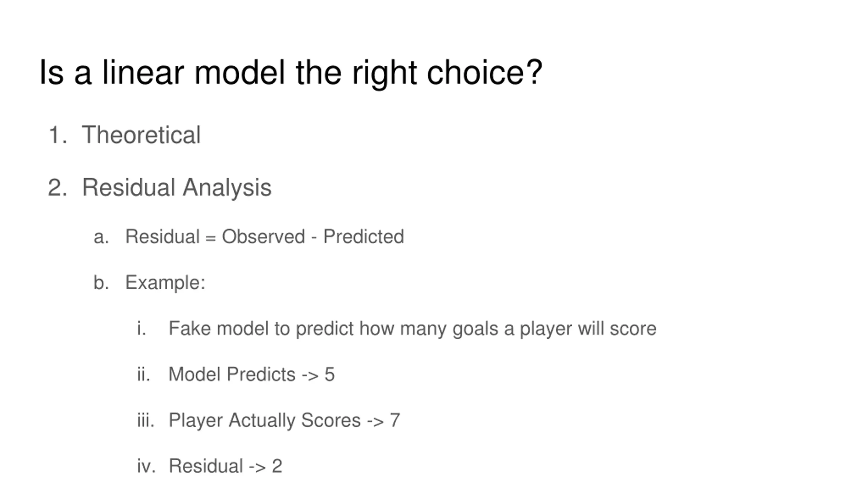Click 'Model Predicts -> 5' text
The image size is (868, 488).
click(x=252, y=374)
